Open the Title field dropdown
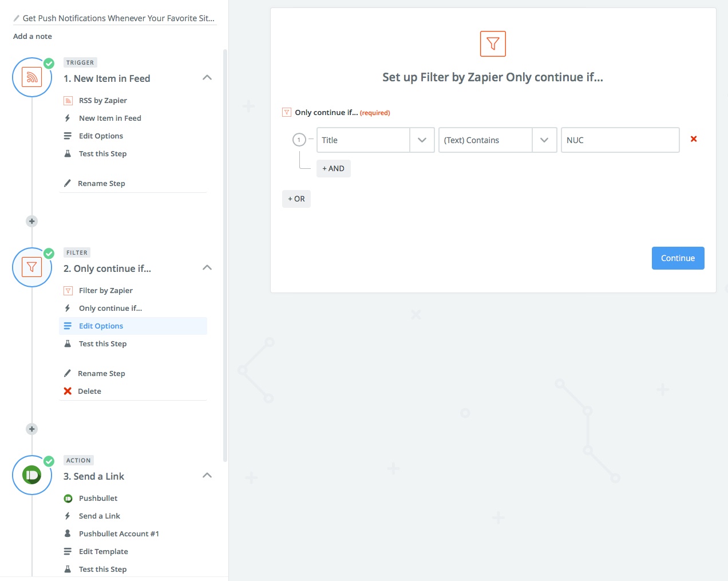The height and width of the screenshot is (581, 728). coord(422,140)
